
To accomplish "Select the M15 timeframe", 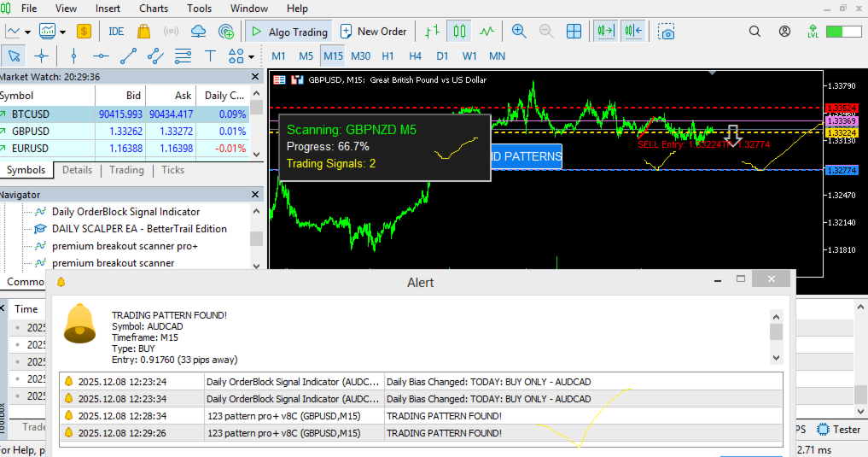I will 333,56.
